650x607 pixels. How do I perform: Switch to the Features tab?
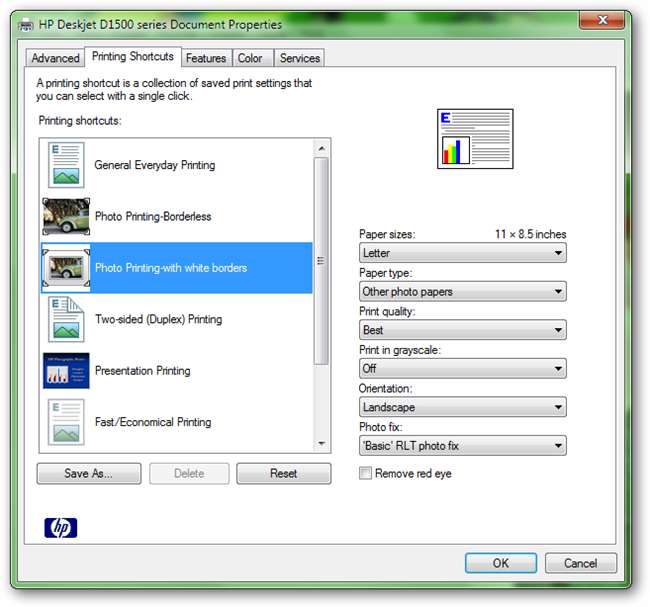[x=206, y=58]
